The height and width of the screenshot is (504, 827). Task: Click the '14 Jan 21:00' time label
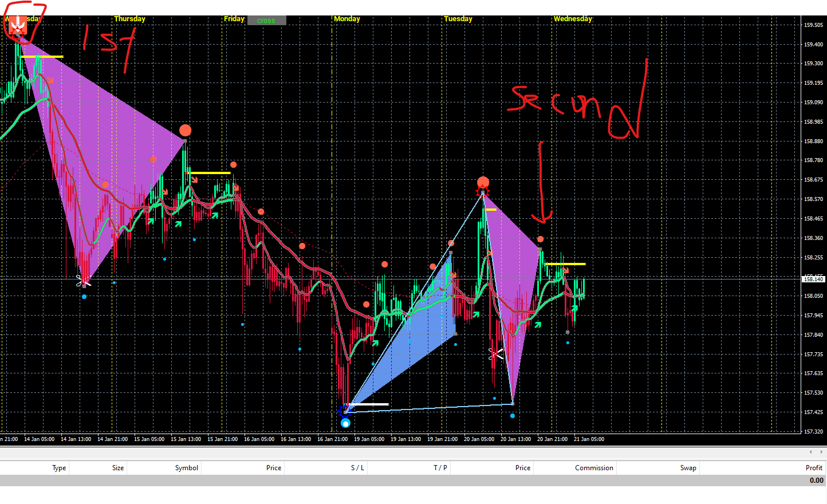pos(113,439)
